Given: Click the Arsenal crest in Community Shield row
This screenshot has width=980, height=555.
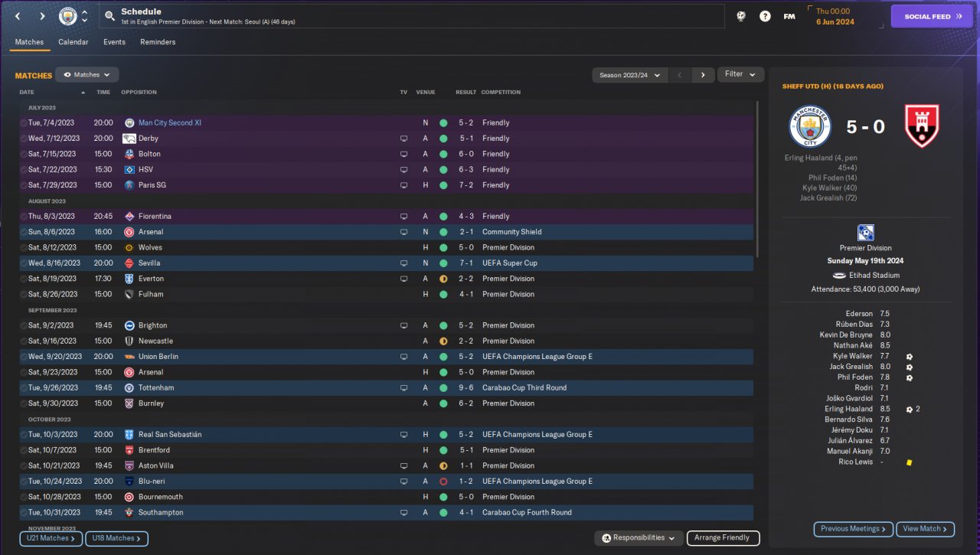Looking at the screenshot, I should click(129, 232).
